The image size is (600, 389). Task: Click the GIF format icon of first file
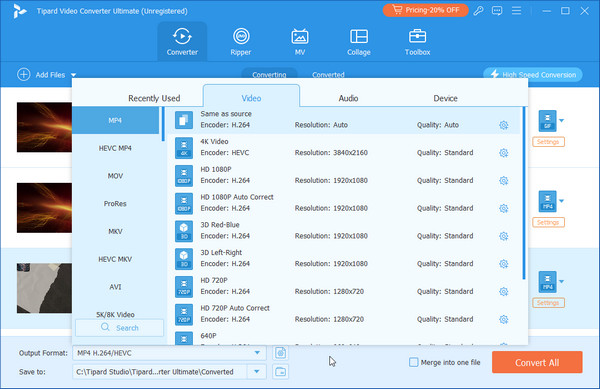547,120
